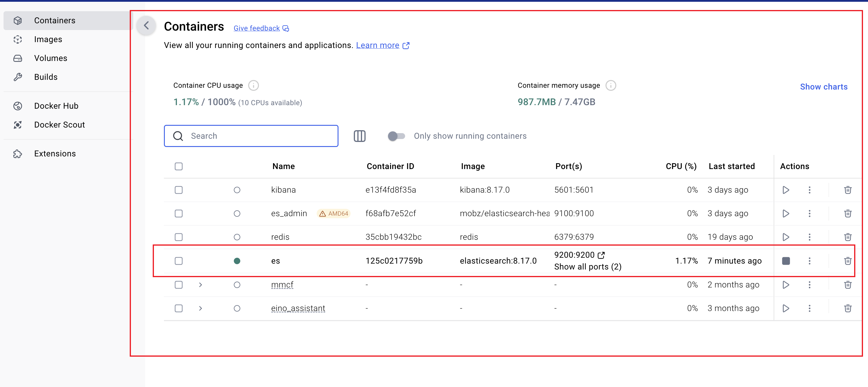Image resolution: width=868 pixels, height=387 pixels.
Task: Start the eino_assistant stack
Action: tap(785, 308)
